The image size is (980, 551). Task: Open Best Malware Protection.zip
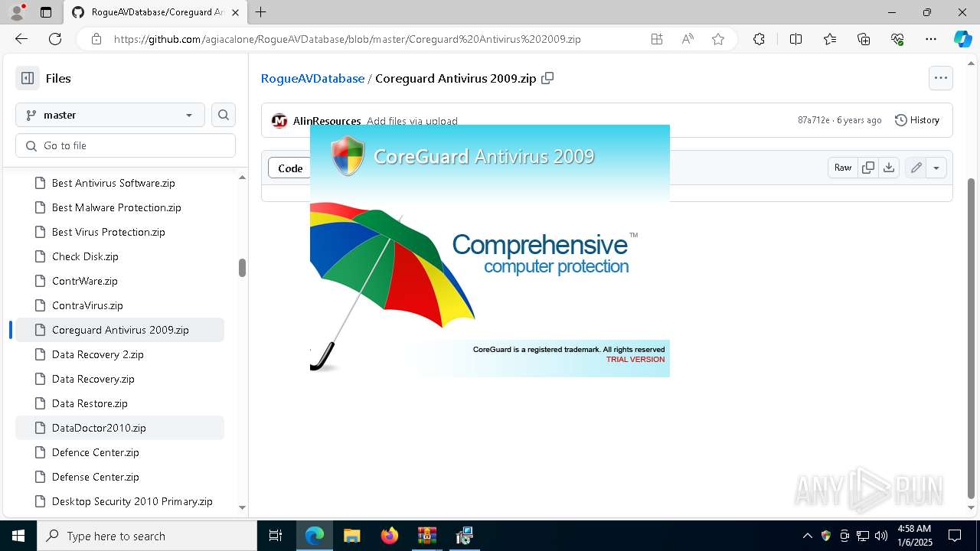pyautogui.click(x=119, y=207)
